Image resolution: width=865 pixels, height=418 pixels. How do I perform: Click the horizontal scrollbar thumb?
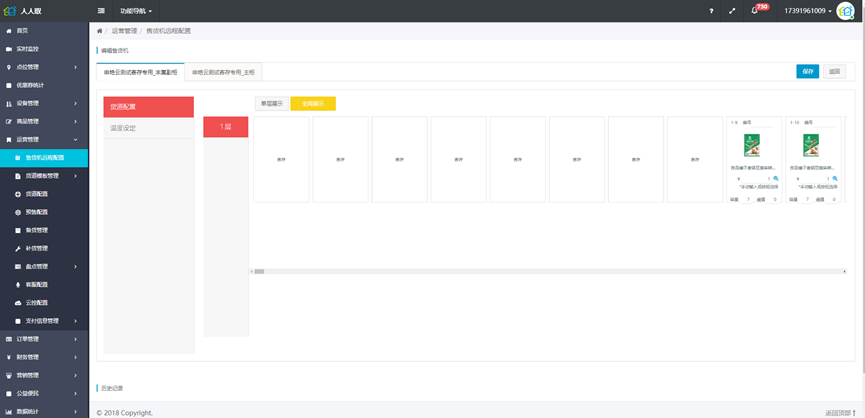(259, 271)
